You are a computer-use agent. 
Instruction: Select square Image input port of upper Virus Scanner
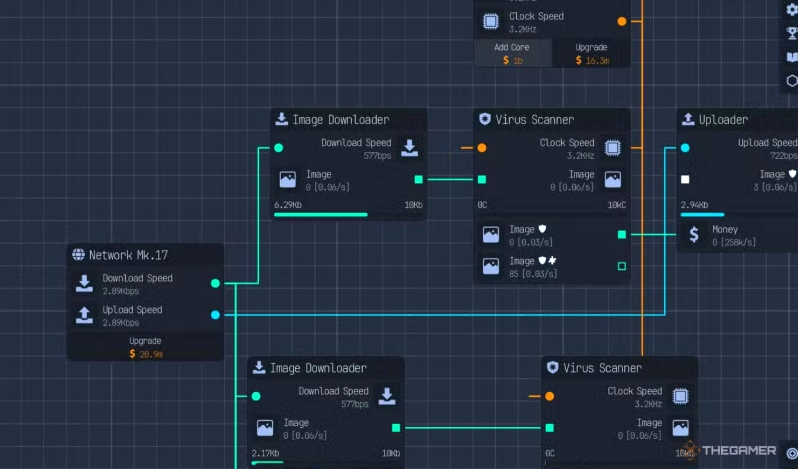click(482, 180)
